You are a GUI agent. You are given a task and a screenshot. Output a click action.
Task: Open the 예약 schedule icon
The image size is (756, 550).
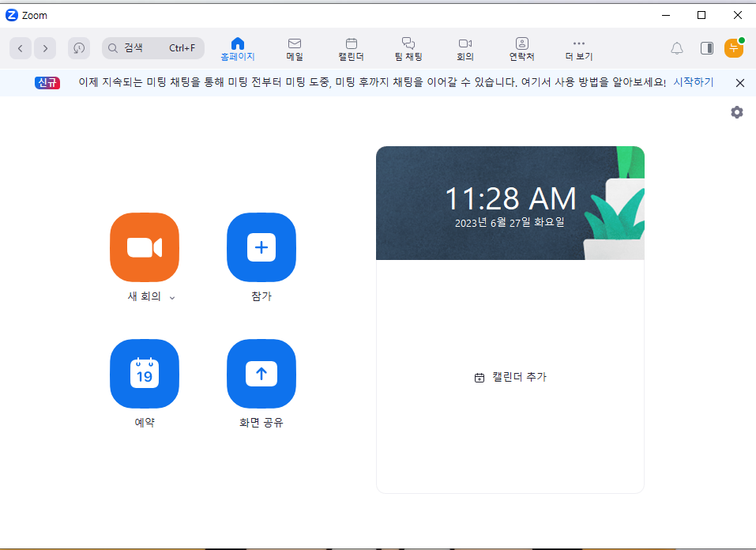click(x=144, y=374)
